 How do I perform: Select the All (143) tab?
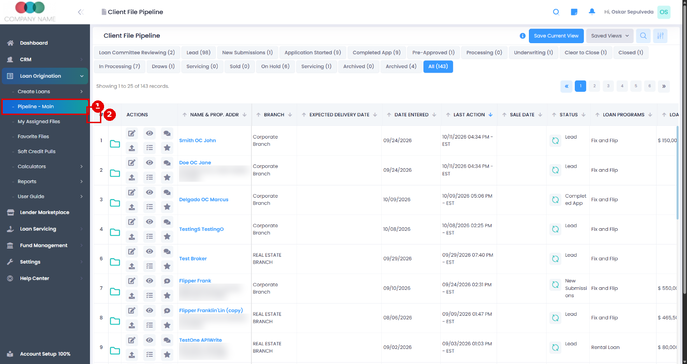tap(438, 67)
